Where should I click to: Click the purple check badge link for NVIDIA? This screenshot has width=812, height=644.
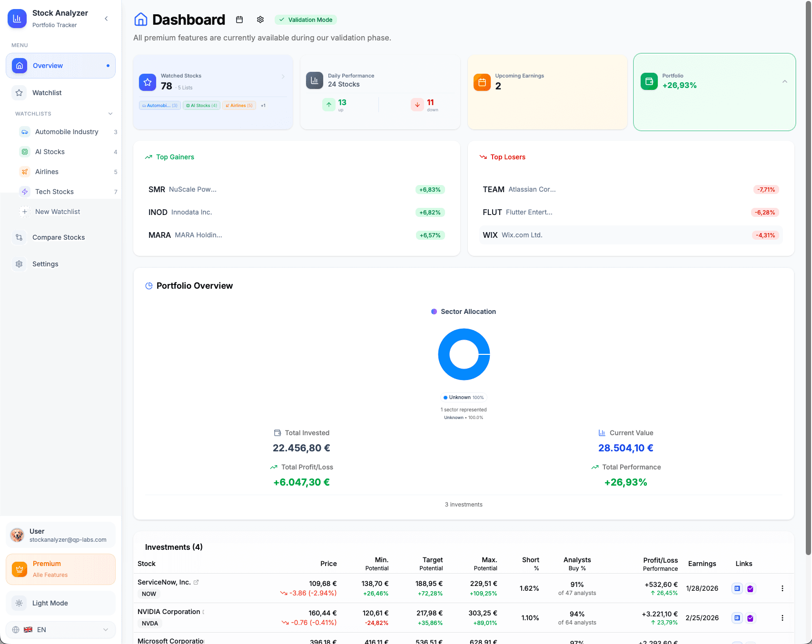tap(751, 618)
